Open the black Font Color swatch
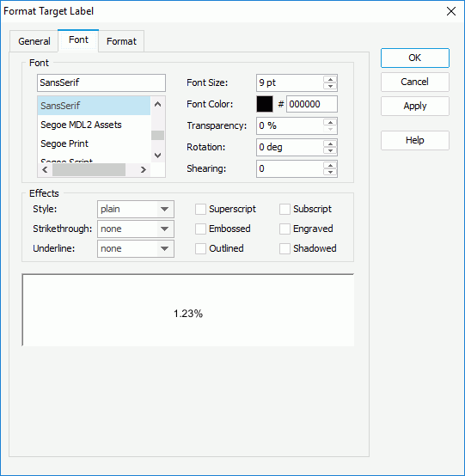Image resolution: width=465 pixels, height=476 pixels. (265, 104)
